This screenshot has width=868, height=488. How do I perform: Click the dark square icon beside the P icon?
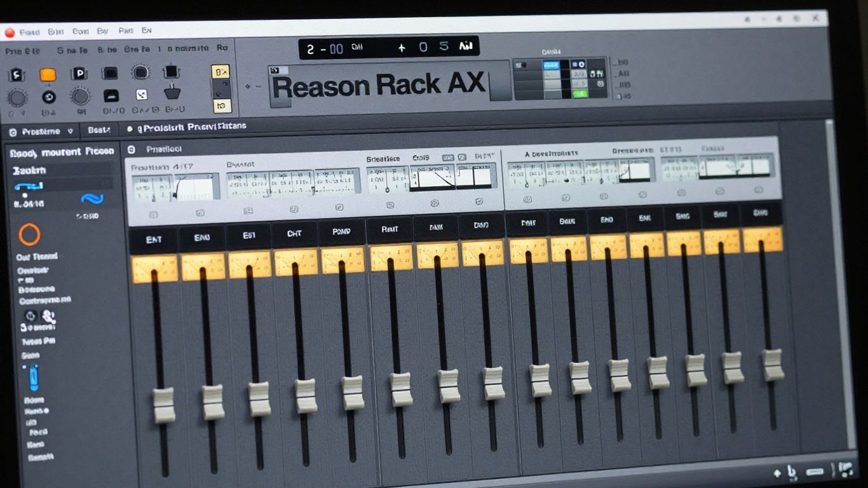[x=110, y=73]
